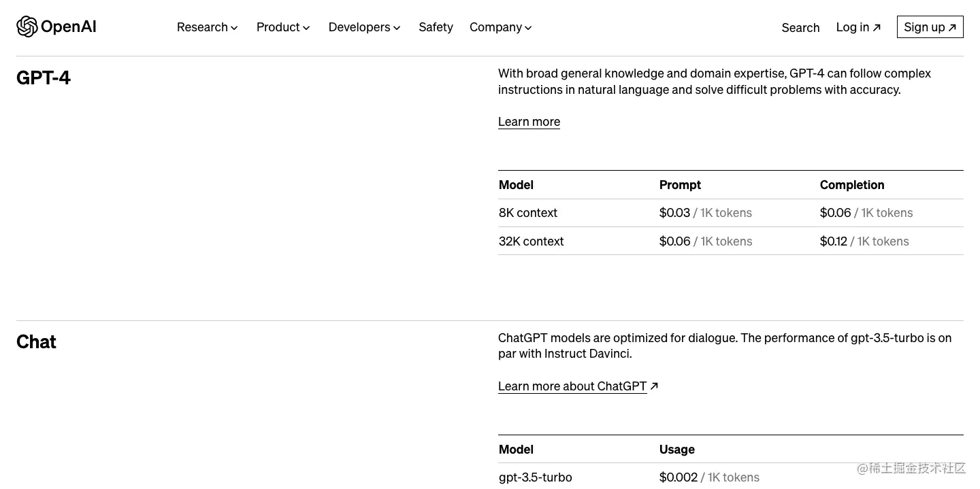
Task: Click the GPT-4 description paragraph
Action: pos(715,82)
